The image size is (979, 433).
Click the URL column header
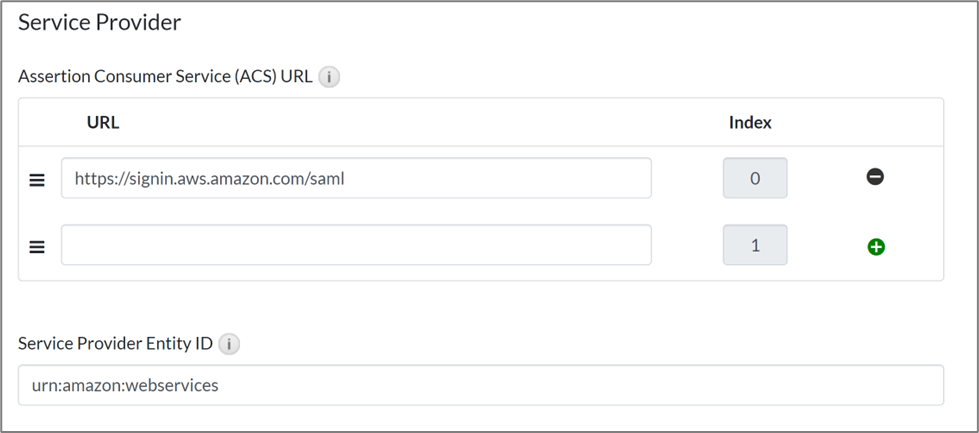(x=103, y=123)
